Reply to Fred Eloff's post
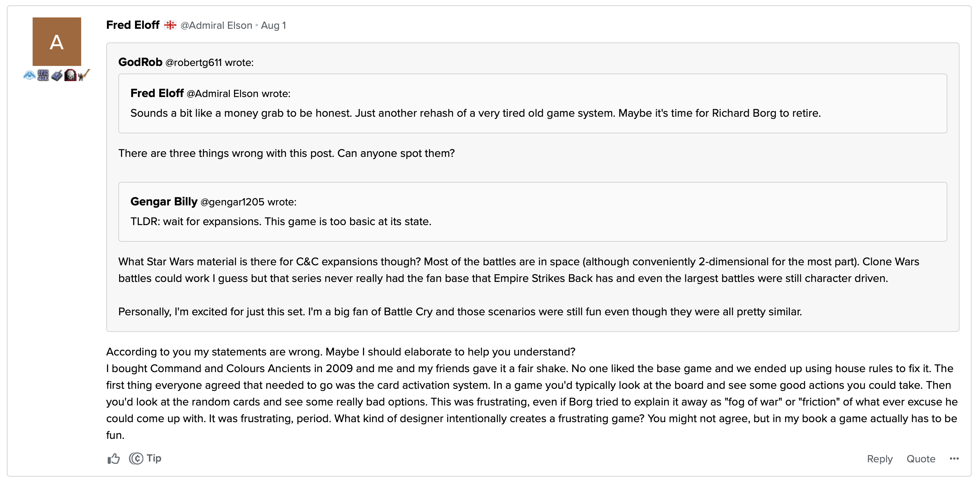 (x=879, y=459)
